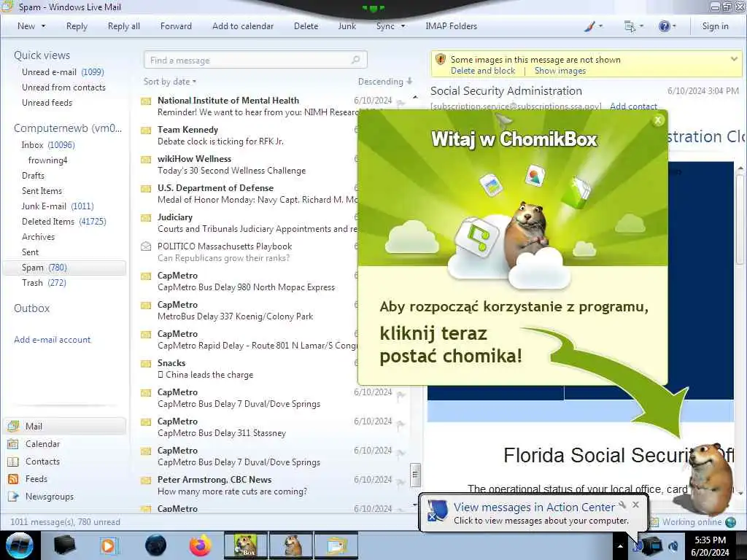The height and width of the screenshot is (560, 747).
Task: Open Unread from contacts quick view
Action: (x=64, y=87)
